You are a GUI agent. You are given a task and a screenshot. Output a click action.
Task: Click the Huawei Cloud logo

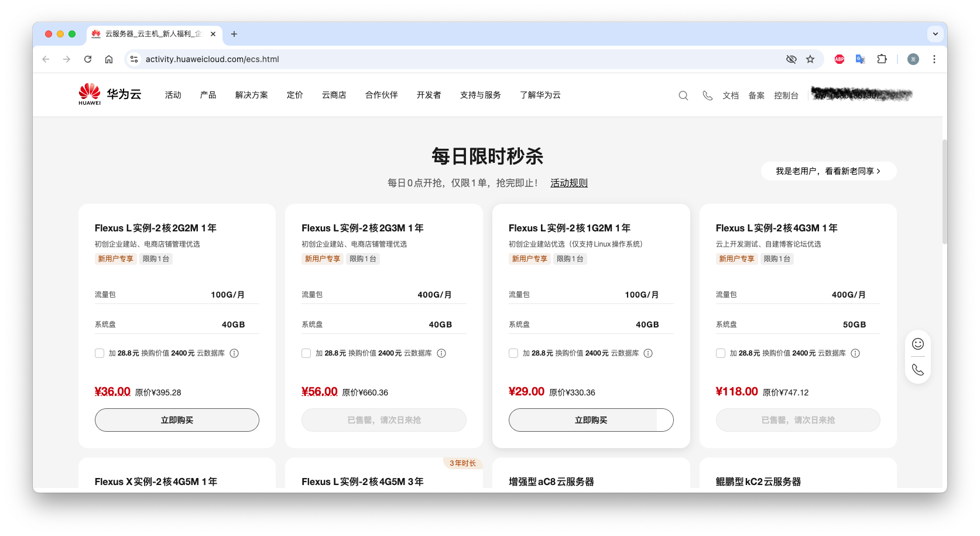(110, 94)
